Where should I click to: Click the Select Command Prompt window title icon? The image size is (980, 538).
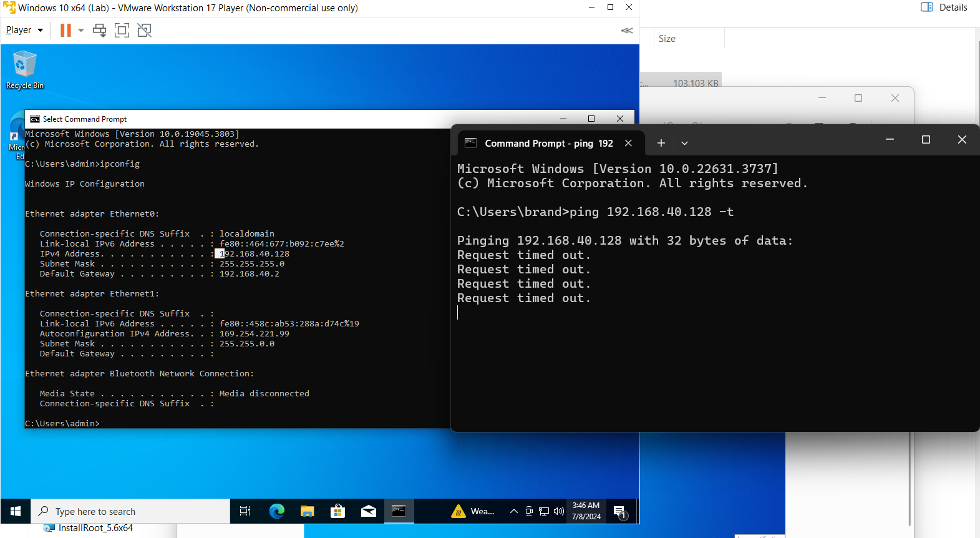point(35,119)
